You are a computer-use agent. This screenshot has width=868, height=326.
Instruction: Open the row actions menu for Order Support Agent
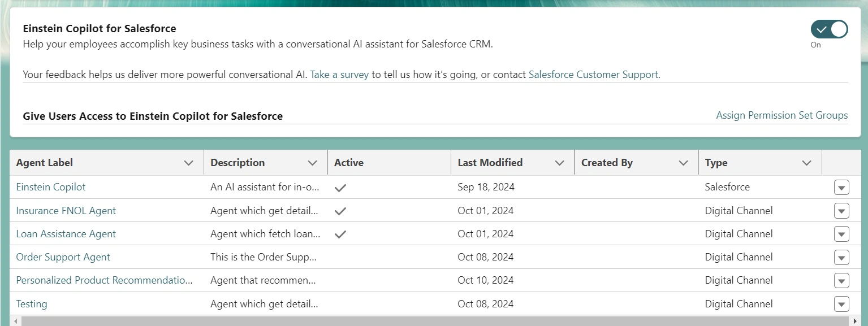pos(841,257)
